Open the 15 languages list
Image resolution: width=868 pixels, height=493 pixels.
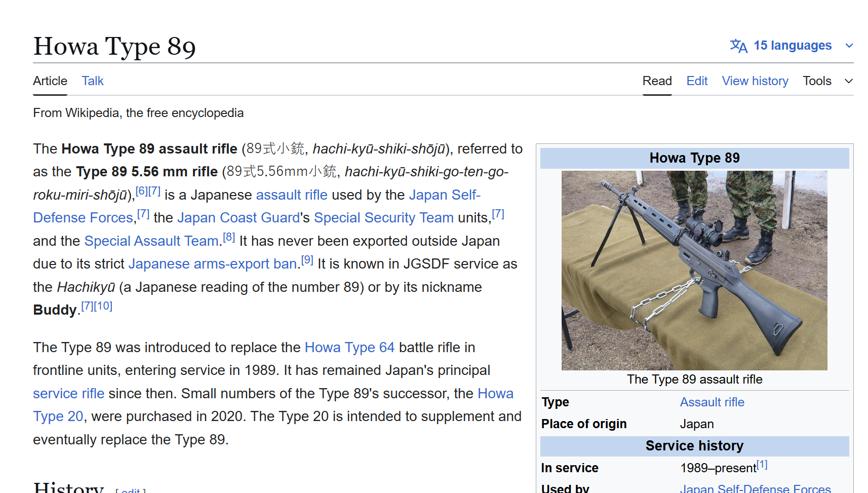pos(792,46)
